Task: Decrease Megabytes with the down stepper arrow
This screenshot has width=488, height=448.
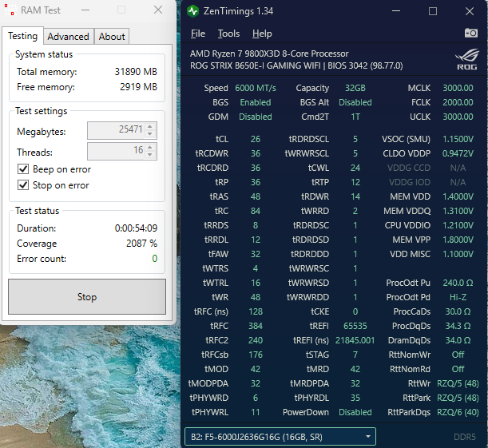Action: (150, 133)
